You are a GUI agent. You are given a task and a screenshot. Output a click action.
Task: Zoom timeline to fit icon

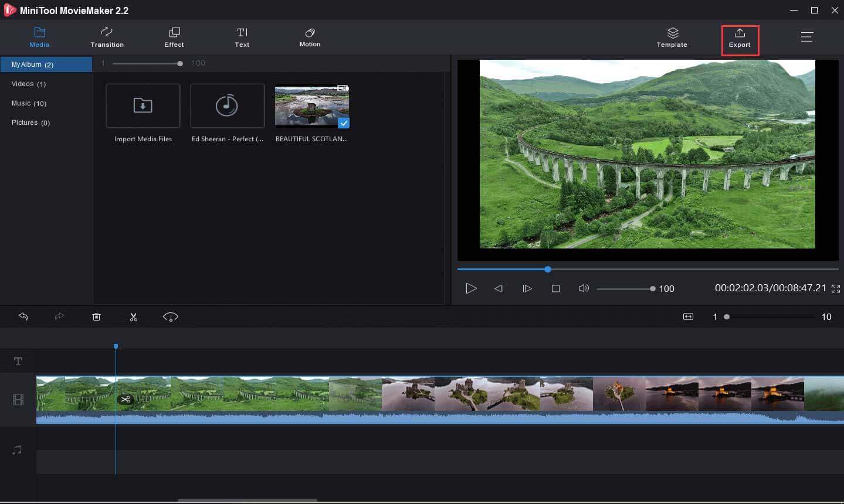click(688, 316)
